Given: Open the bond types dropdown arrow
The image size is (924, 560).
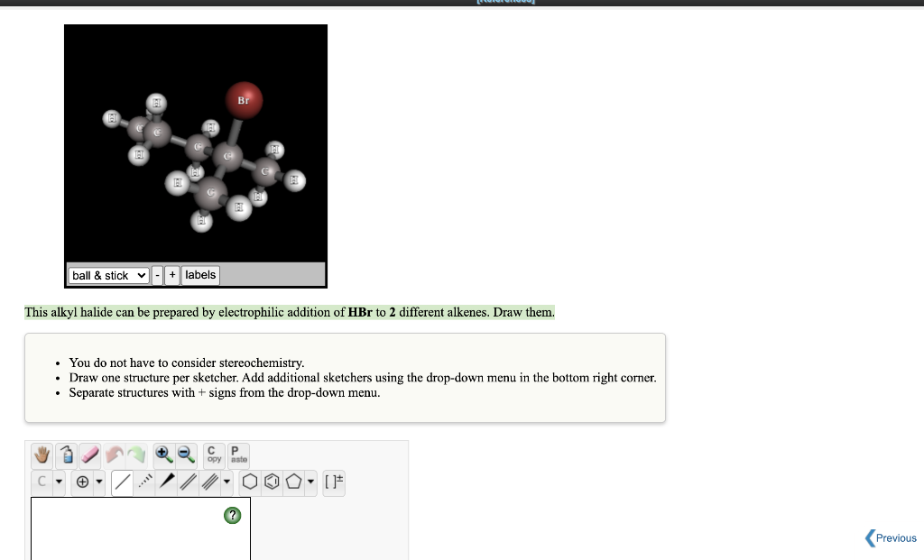Looking at the screenshot, I should (226, 482).
